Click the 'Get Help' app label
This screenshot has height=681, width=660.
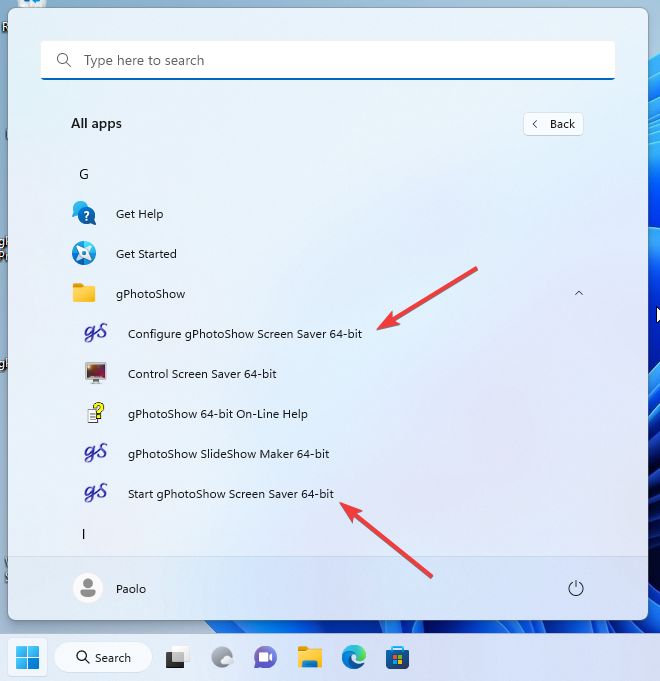[139, 214]
